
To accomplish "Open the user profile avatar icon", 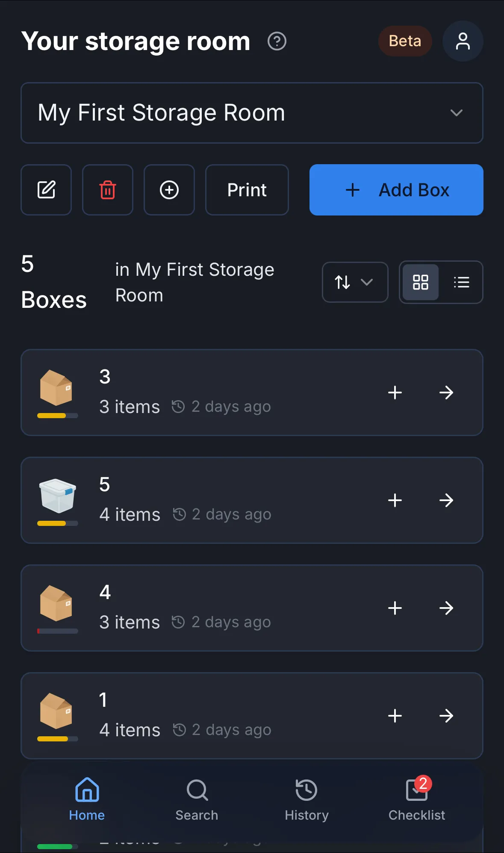I will click(463, 41).
